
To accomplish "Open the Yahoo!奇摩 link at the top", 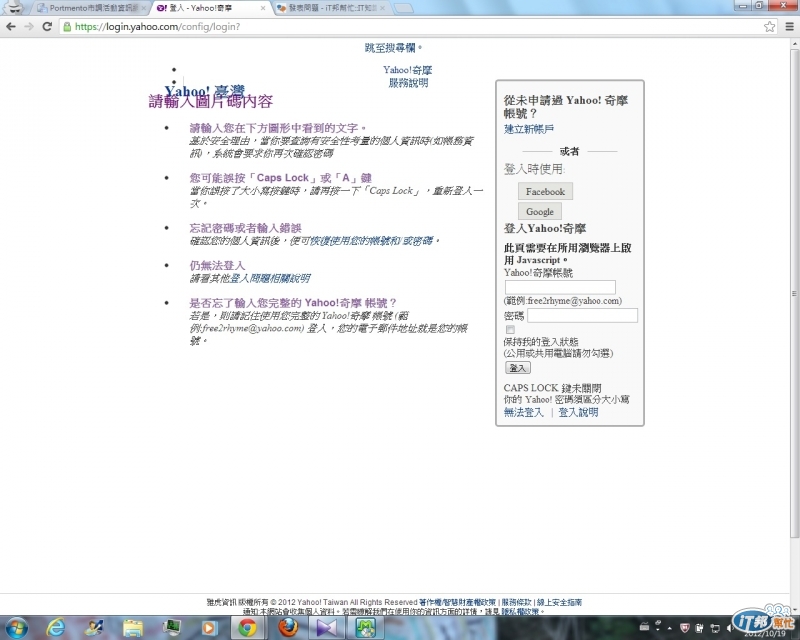I will 407,70.
